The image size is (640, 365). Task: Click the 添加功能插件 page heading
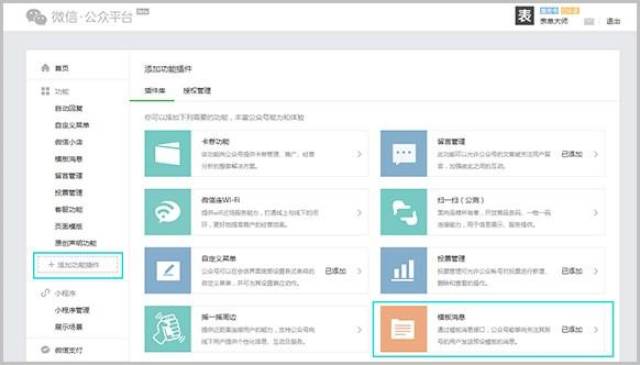click(x=168, y=69)
